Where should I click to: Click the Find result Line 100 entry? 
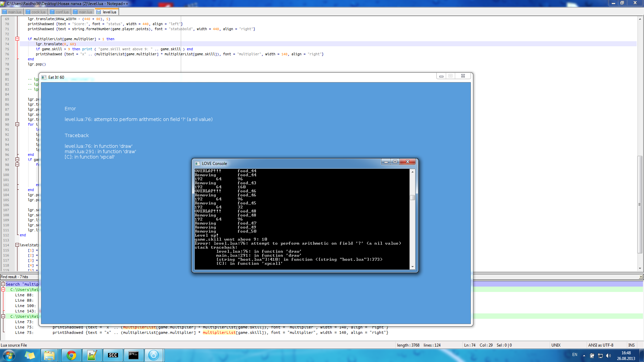click(x=25, y=306)
